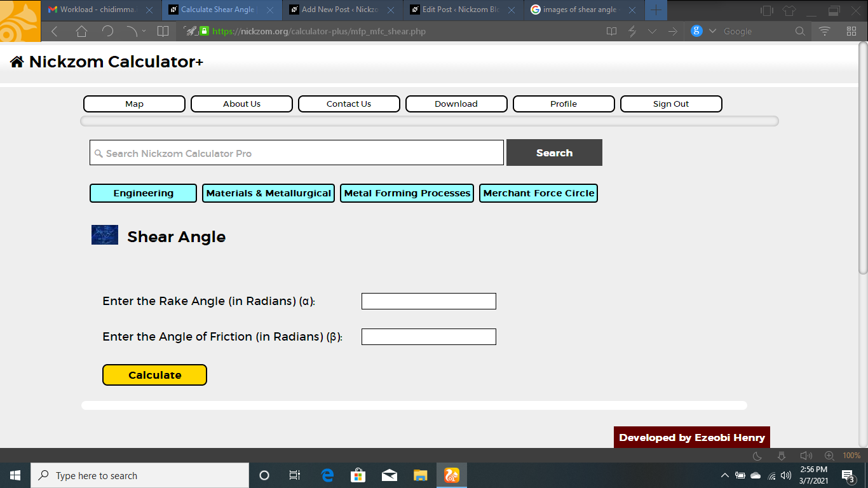Go to Metal Forming Processes breadcrumb

[407, 193]
